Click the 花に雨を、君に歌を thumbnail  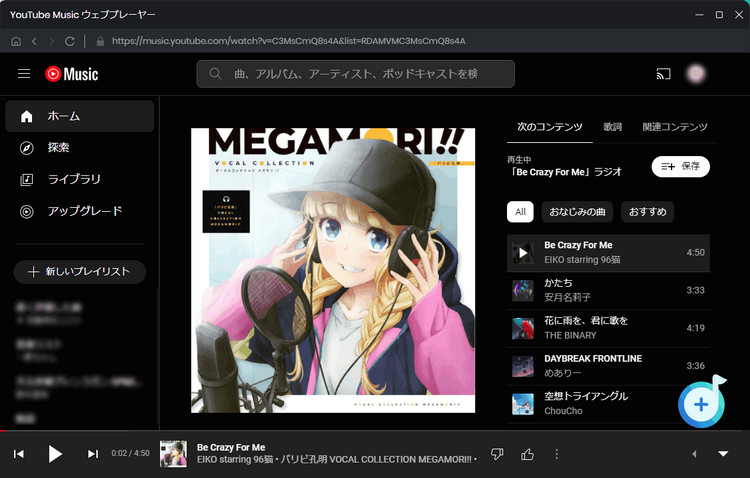point(523,328)
